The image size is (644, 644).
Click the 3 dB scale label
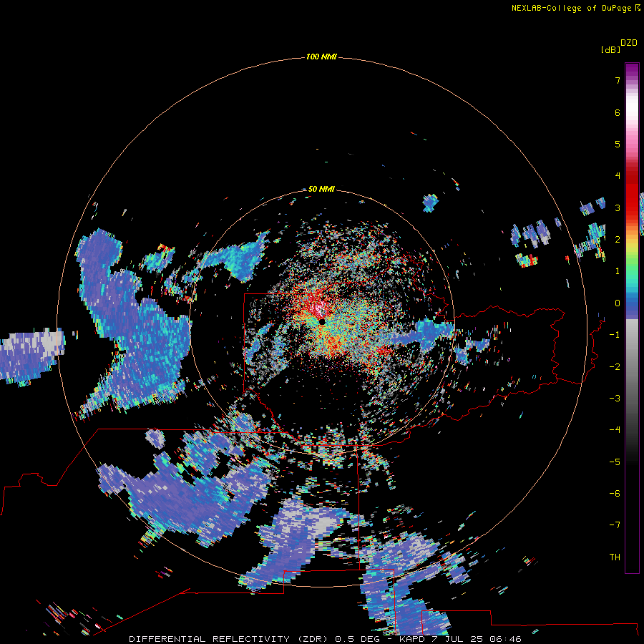pos(618,208)
